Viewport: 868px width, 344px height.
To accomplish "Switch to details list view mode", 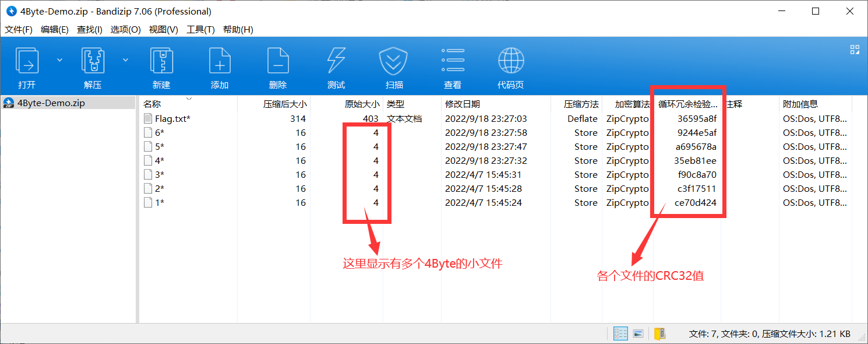I will click(x=620, y=333).
